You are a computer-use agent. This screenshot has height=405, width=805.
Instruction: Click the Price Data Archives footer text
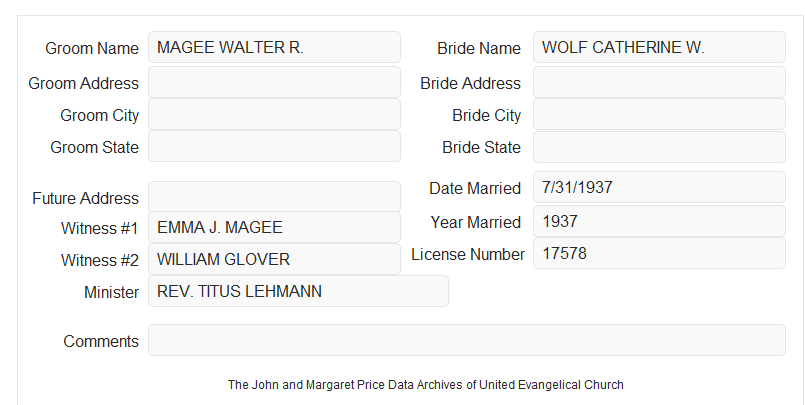pos(426,384)
